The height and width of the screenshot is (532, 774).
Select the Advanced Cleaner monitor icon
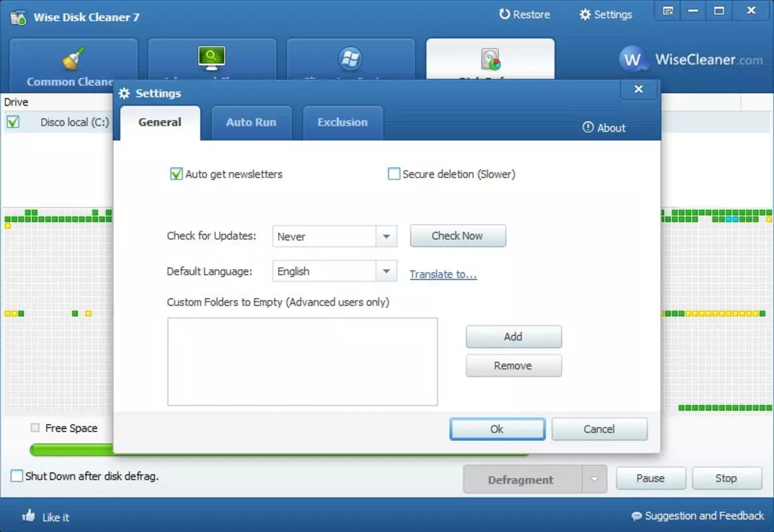click(x=212, y=58)
